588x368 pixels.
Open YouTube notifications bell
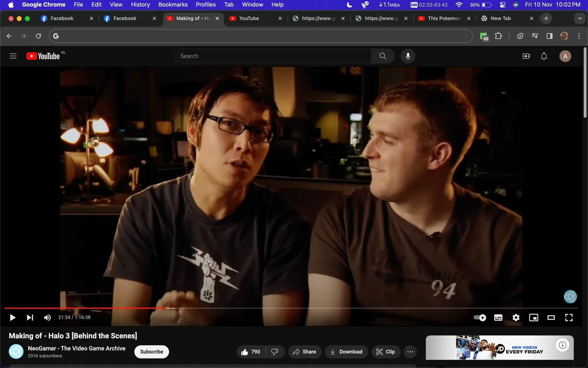tap(544, 56)
